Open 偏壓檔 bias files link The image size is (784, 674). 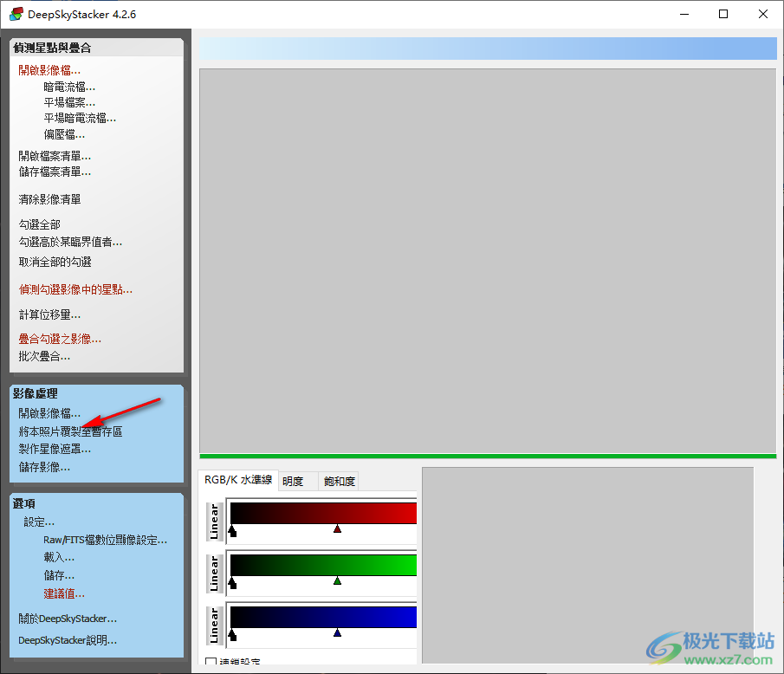pyautogui.click(x=64, y=134)
